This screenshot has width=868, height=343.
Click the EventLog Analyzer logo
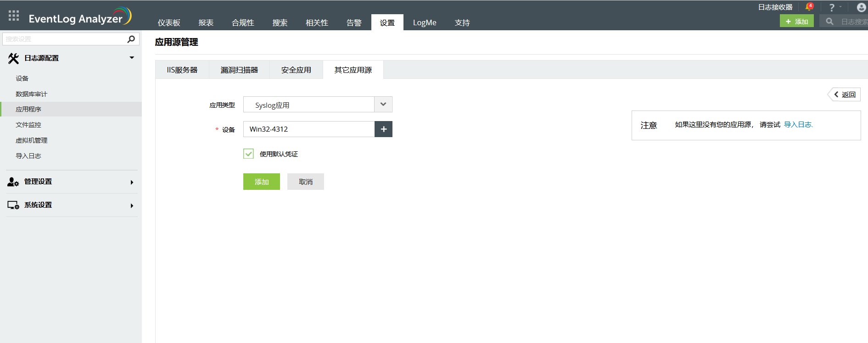point(80,17)
